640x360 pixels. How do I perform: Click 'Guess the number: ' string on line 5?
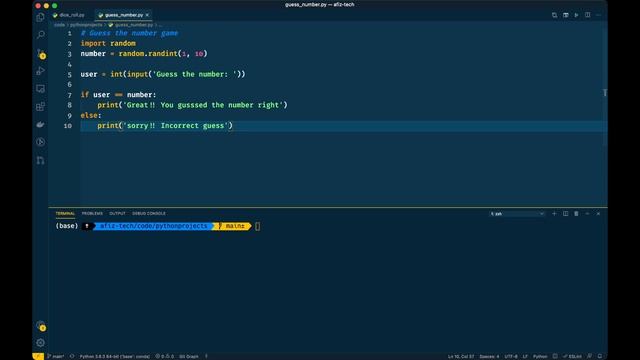click(x=195, y=74)
